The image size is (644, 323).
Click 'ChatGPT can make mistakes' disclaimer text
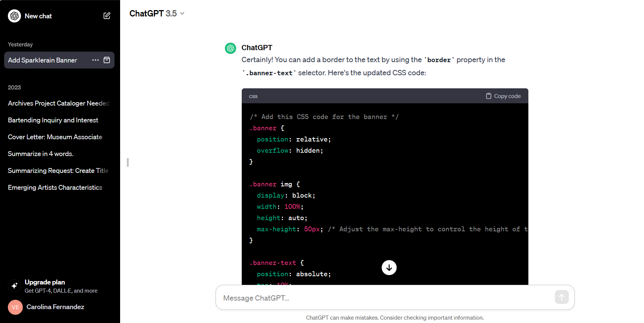tap(395, 318)
